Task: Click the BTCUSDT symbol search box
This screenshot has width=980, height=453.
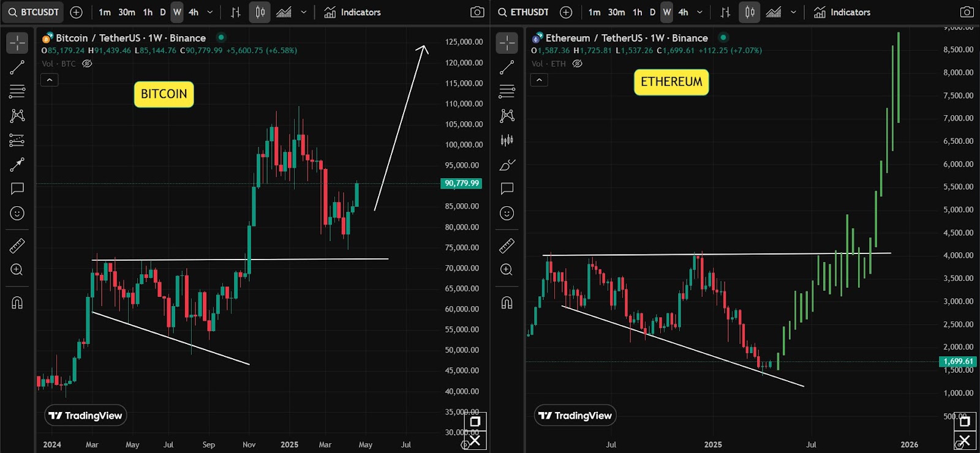Action: coord(34,12)
